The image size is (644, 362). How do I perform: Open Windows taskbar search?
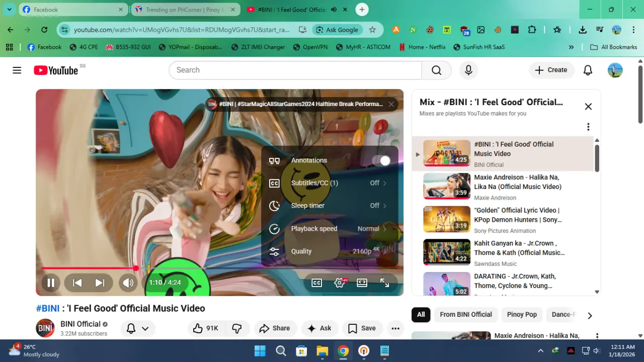click(x=281, y=351)
